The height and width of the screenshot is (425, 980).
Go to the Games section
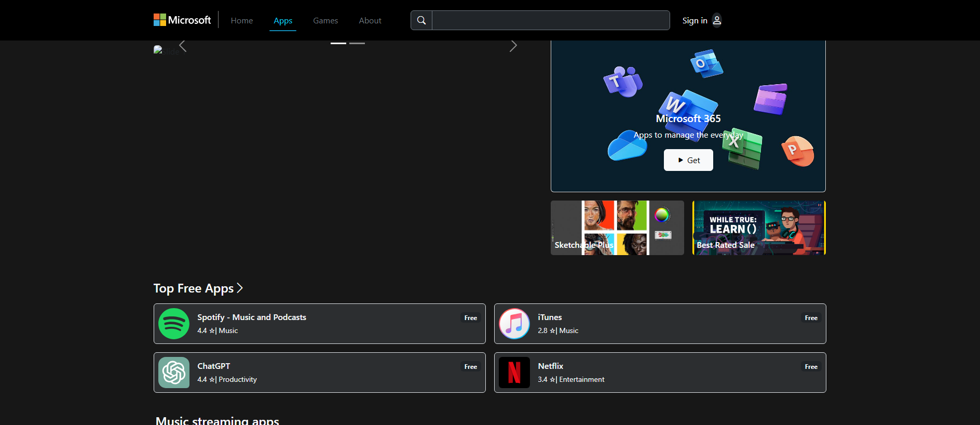325,20
